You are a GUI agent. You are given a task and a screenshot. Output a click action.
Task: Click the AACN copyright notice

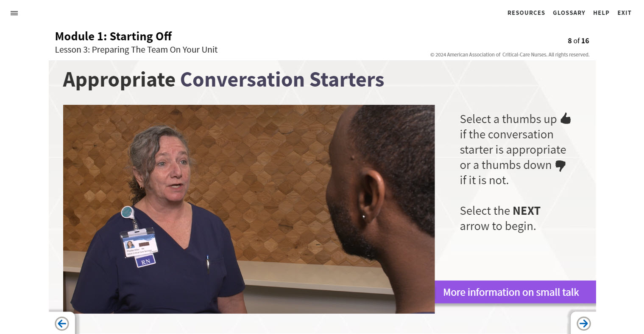tap(510, 55)
